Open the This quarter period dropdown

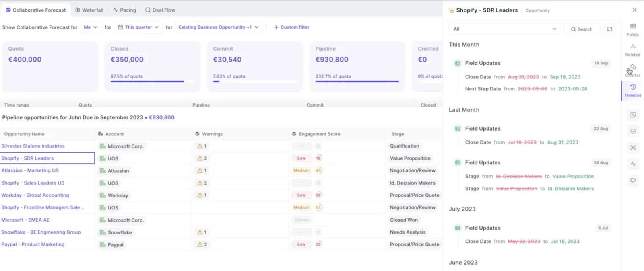138,27
